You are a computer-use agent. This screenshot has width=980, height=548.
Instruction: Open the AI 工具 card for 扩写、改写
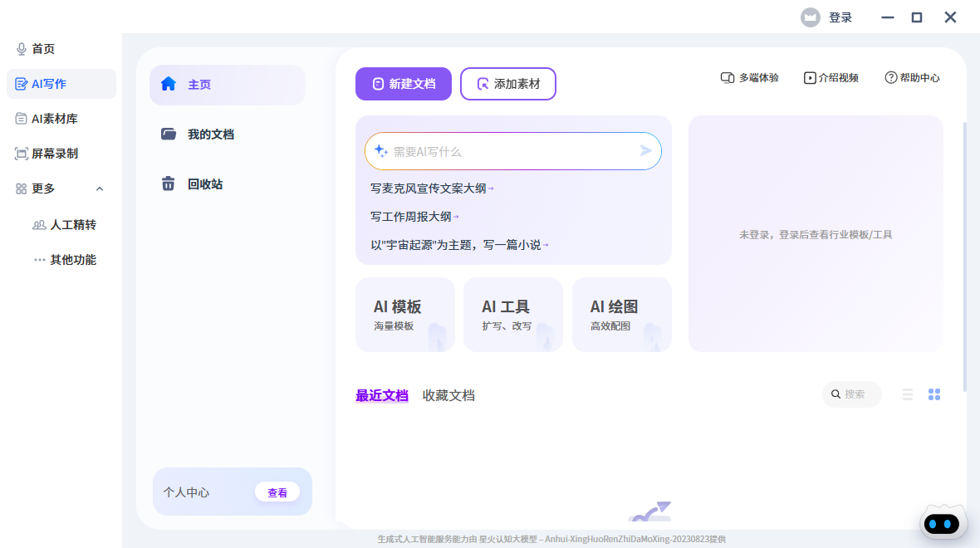[x=512, y=314]
